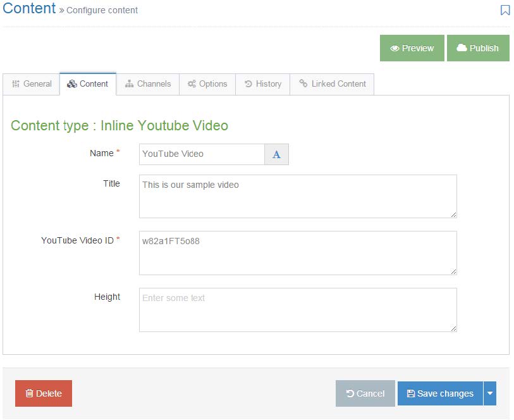
Task: Click the 'Title' field label
Action: [111, 183]
